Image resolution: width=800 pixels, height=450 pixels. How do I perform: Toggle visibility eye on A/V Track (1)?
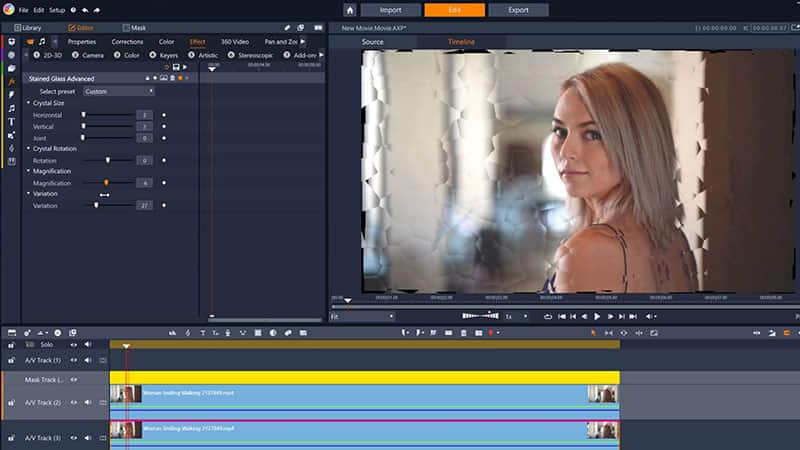pyautogui.click(x=73, y=360)
